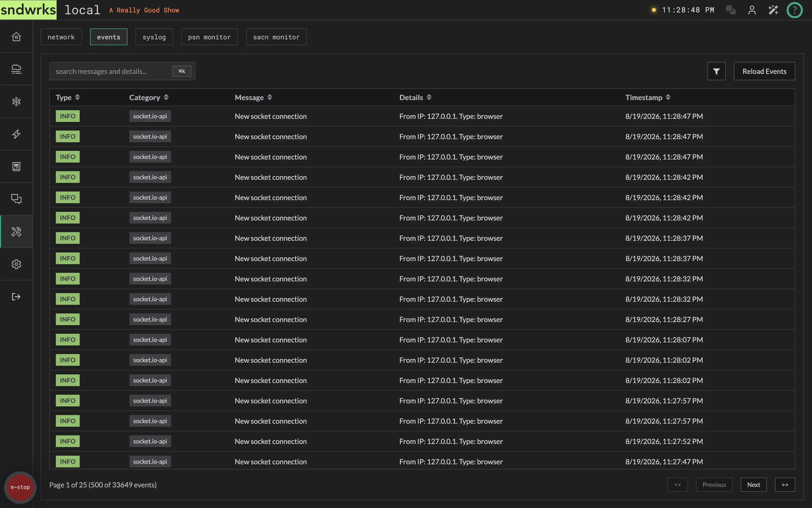Image resolution: width=812 pixels, height=508 pixels.
Task: Open the help question mark icon
Action: [794, 10]
